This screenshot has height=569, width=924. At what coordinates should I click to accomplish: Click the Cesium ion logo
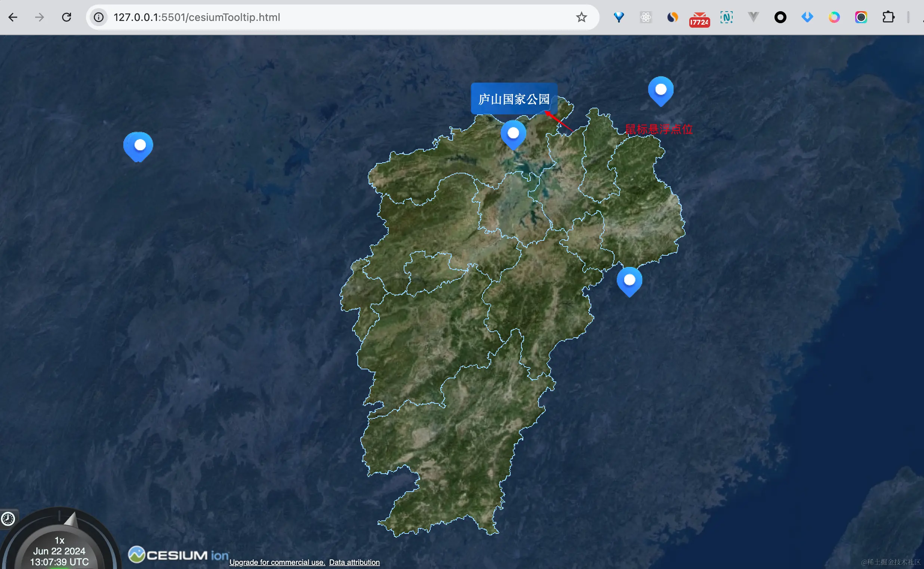click(178, 555)
